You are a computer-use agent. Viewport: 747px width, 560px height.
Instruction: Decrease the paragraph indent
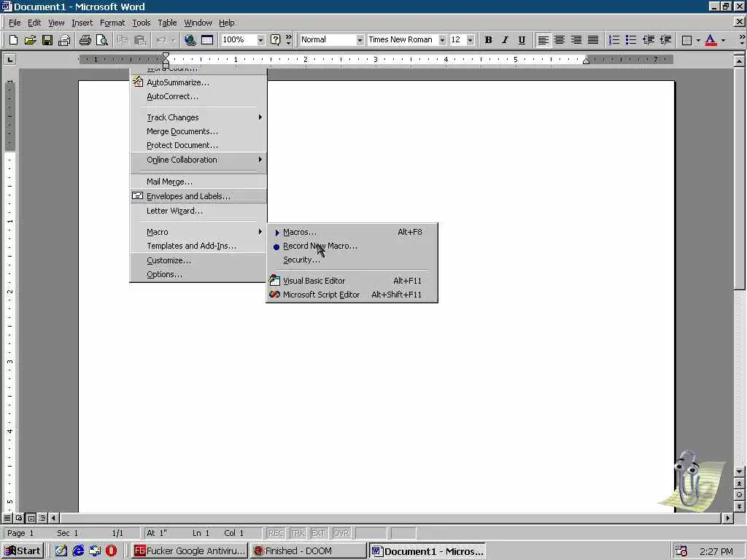(648, 40)
